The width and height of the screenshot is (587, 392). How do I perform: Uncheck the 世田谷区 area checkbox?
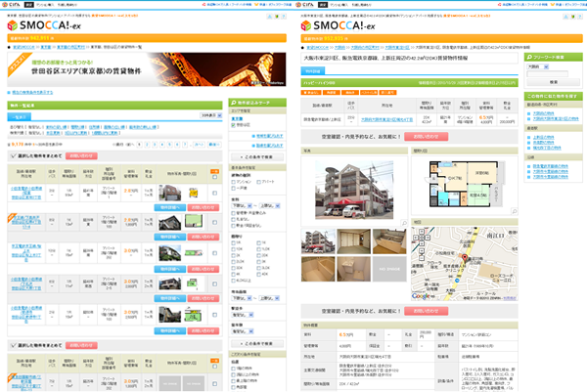point(233,126)
